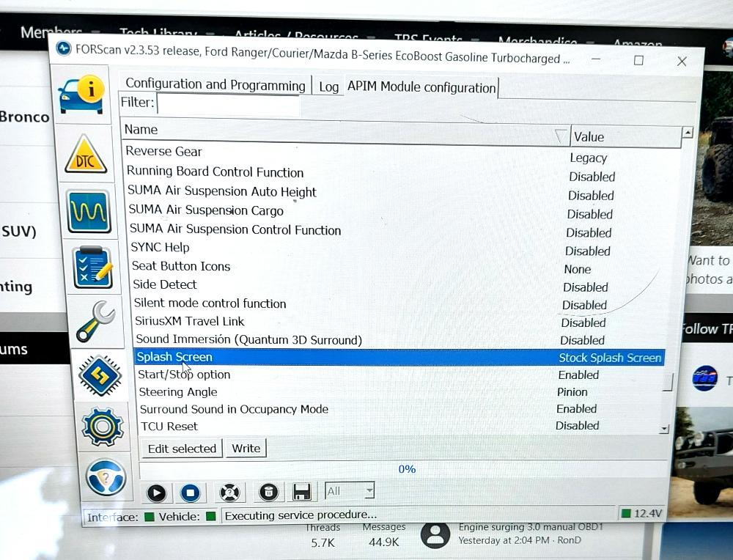Open the vehicle information section icon
This screenshot has height=560, width=733.
[81, 94]
